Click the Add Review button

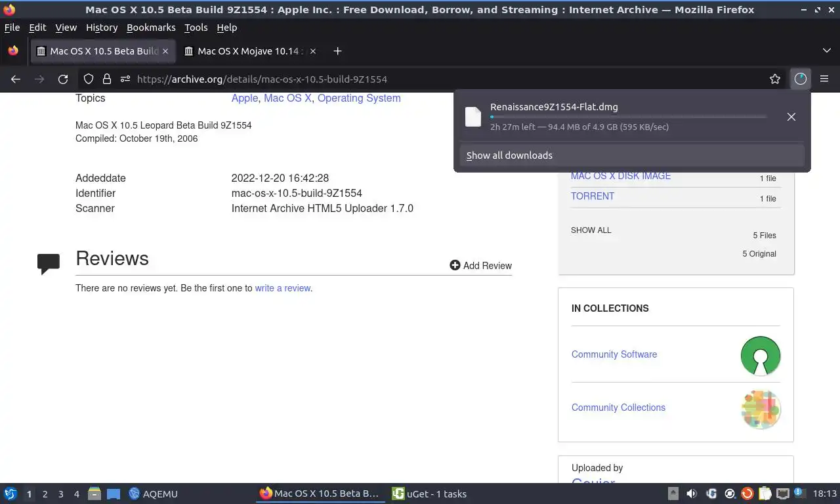480,265
